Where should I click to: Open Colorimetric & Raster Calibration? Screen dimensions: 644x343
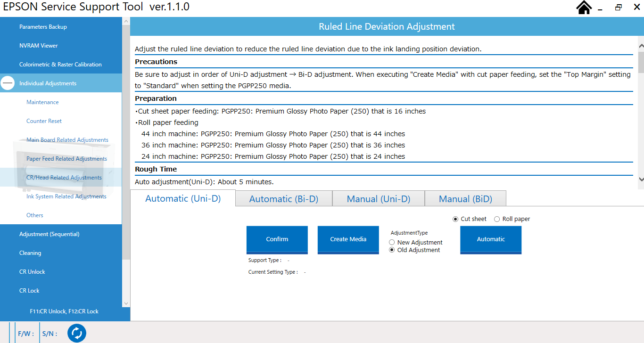coord(61,65)
